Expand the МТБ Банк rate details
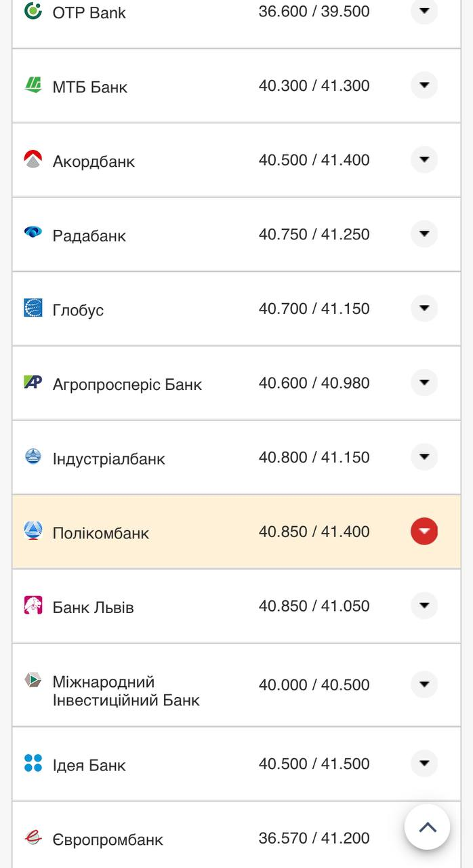The width and height of the screenshot is (473, 868). tap(424, 85)
